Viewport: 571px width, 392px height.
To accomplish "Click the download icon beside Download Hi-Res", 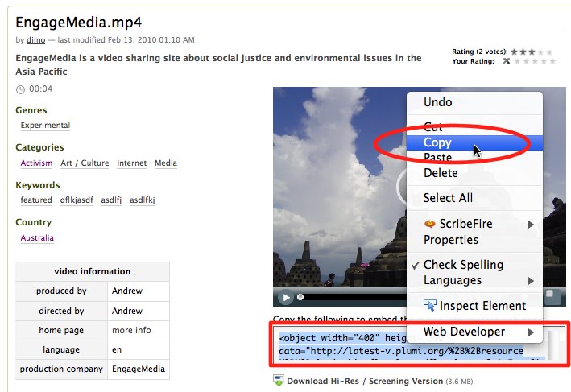I will pyautogui.click(x=279, y=381).
